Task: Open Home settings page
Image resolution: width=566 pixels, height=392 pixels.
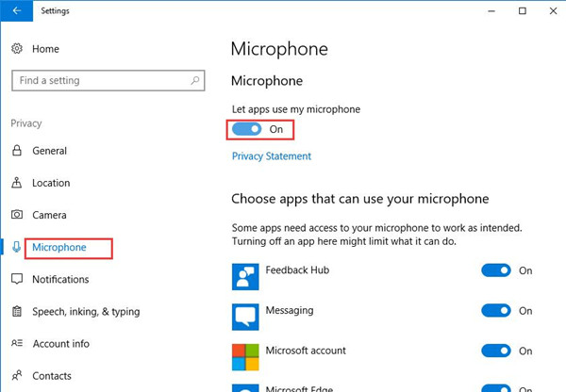Action: pyautogui.click(x=45, y=49)
